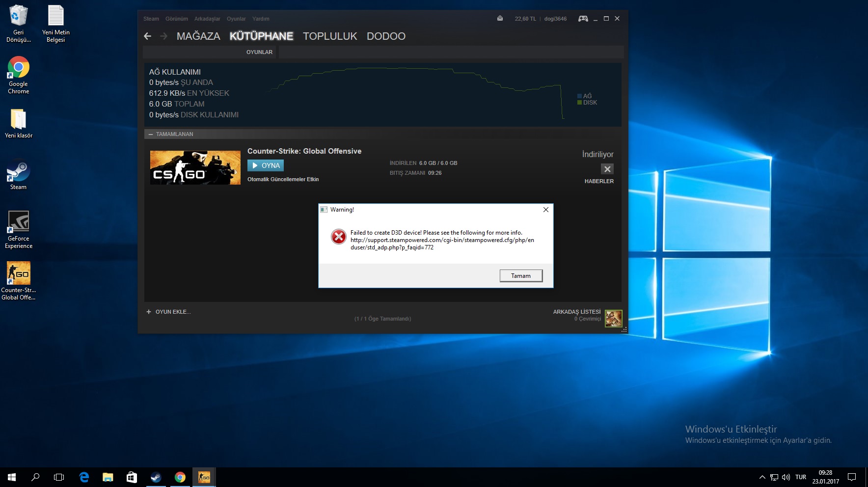The image size is (868, 487).
Task: Click the Steam forward arrow
Action: 164,36
